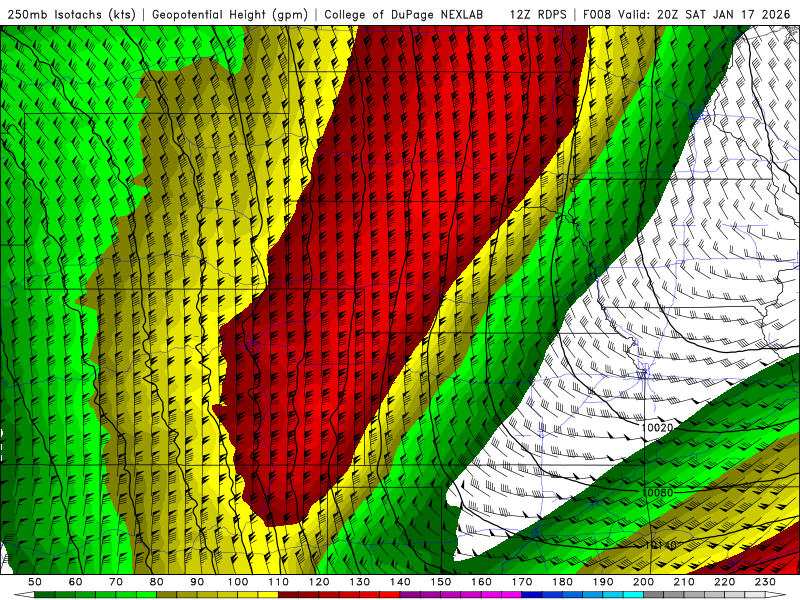Viewport: 800px width, 600px height.
Task: Click the 210 value on the color scale
Action: (x=684, y=582)
